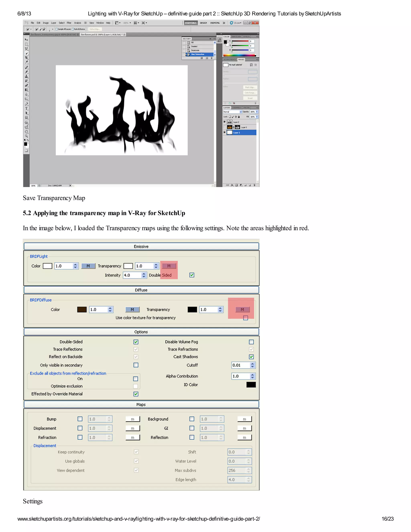The width and height of the screenshot is (411, 532).
Task: Select the Clone Stamp tool
Action: click(x=26, y=76)
